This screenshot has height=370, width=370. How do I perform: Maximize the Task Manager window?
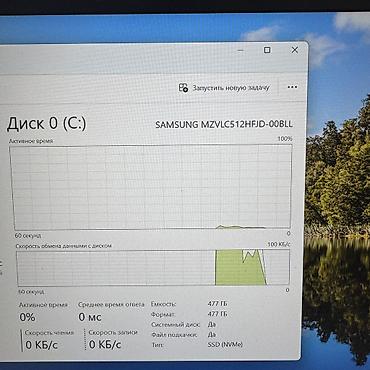(267, 50)
